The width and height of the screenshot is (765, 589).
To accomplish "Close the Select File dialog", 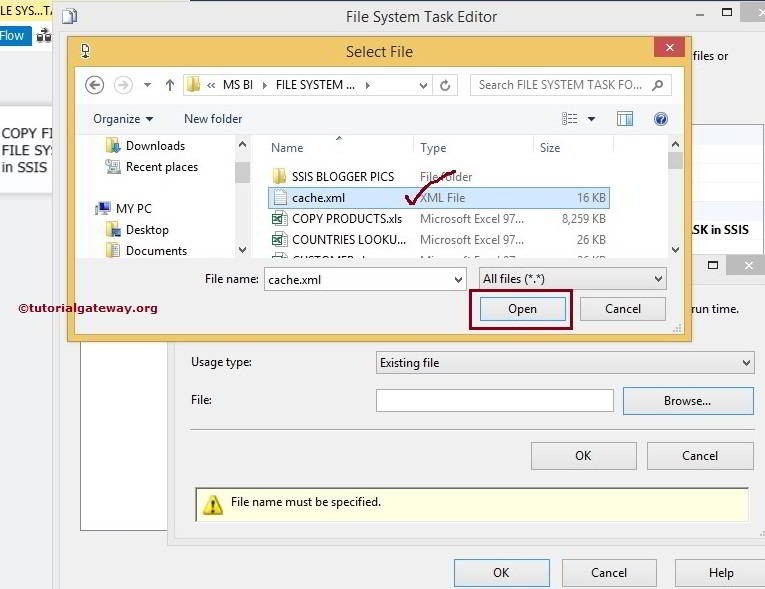I will click(x=669, y=47).
